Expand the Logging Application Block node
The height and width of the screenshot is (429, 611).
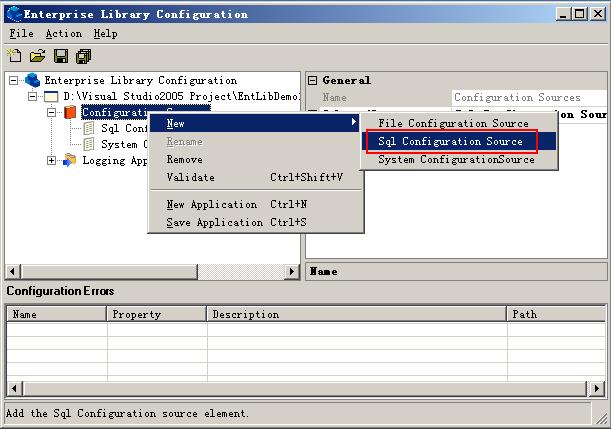[52, 160]
